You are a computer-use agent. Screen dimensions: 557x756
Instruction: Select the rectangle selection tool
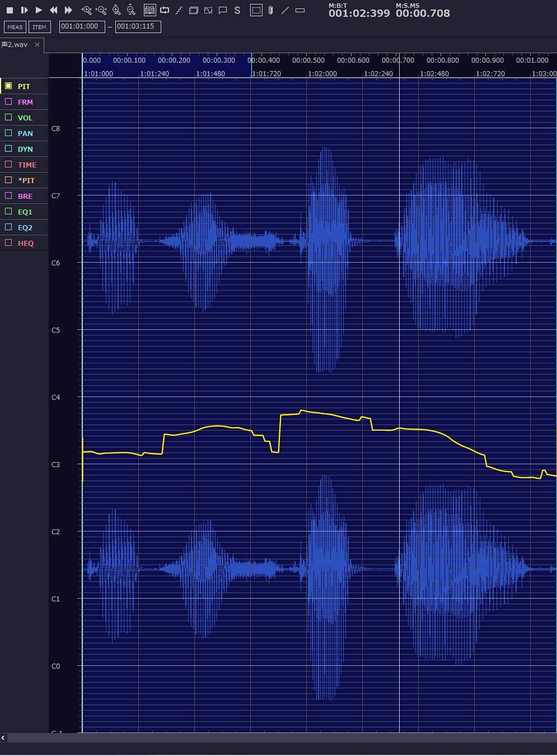(x=256, y=10)
